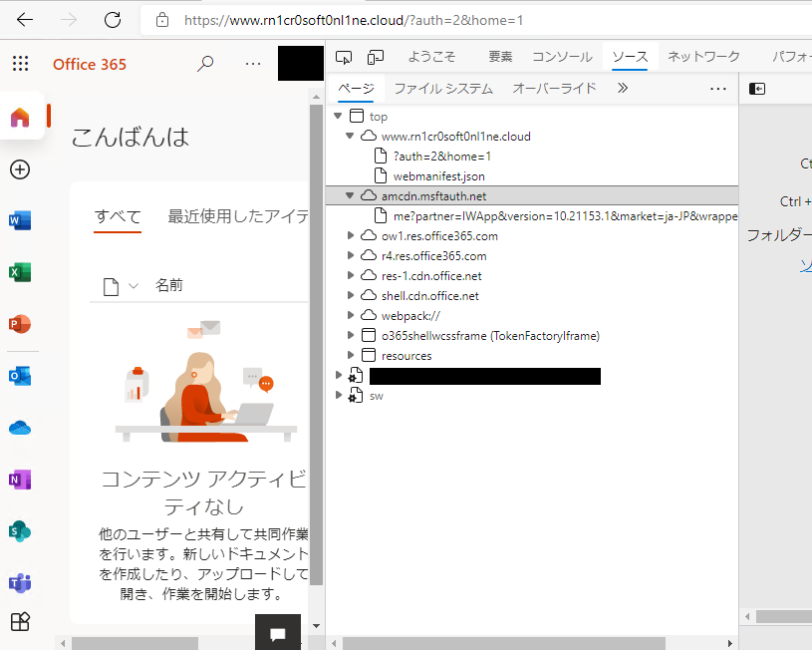Click the Office page scroll down arrow

(317, 626)
